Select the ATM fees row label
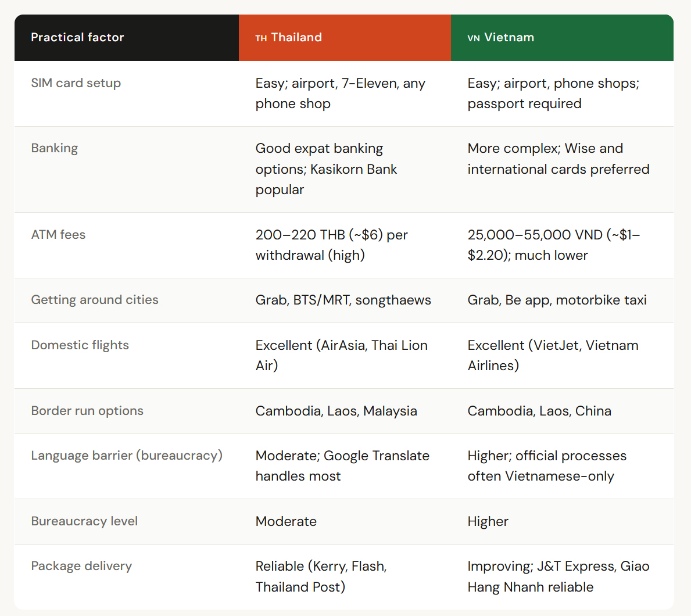The height and width of the screenshot is (616, 691). (x=58, y=235)
